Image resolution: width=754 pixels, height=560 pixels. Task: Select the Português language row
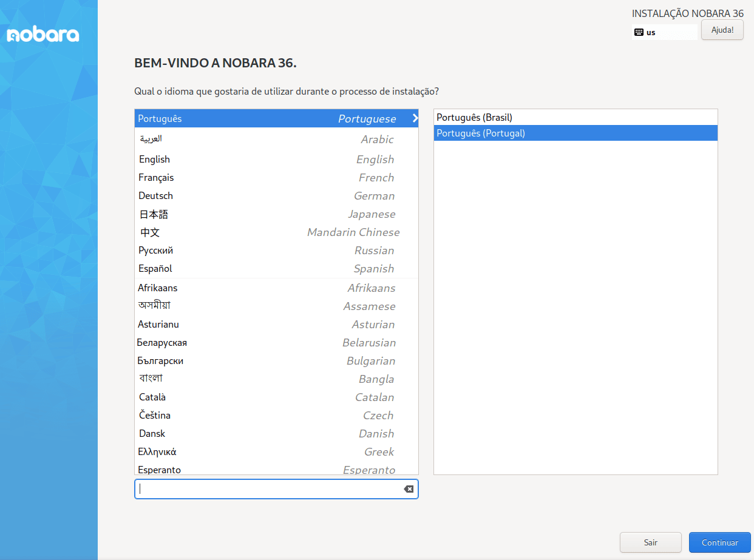[x=276, y=118]
